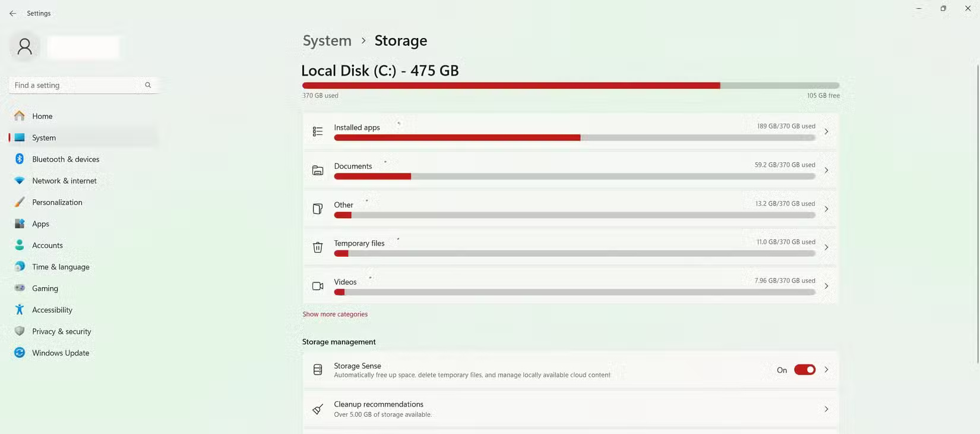Screen dimensions: 980x434
Task: Open the Other category icon
Action: pos(318,209)
